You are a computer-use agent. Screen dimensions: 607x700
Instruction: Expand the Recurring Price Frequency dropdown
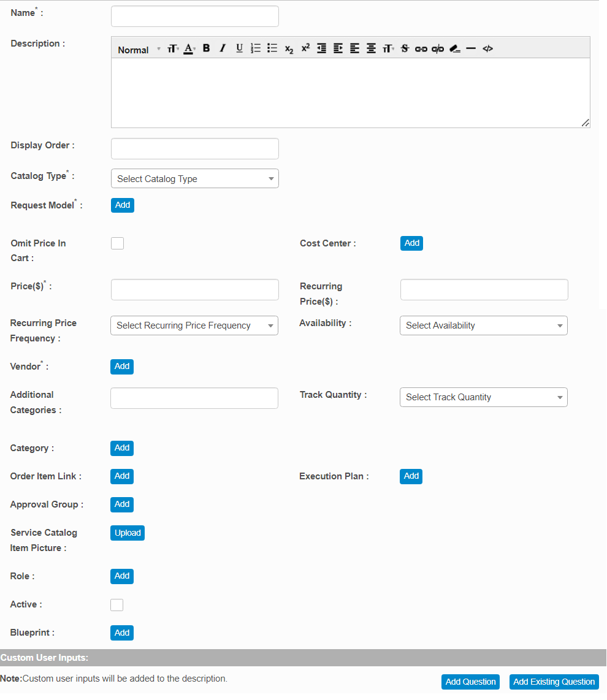point(194,325)
